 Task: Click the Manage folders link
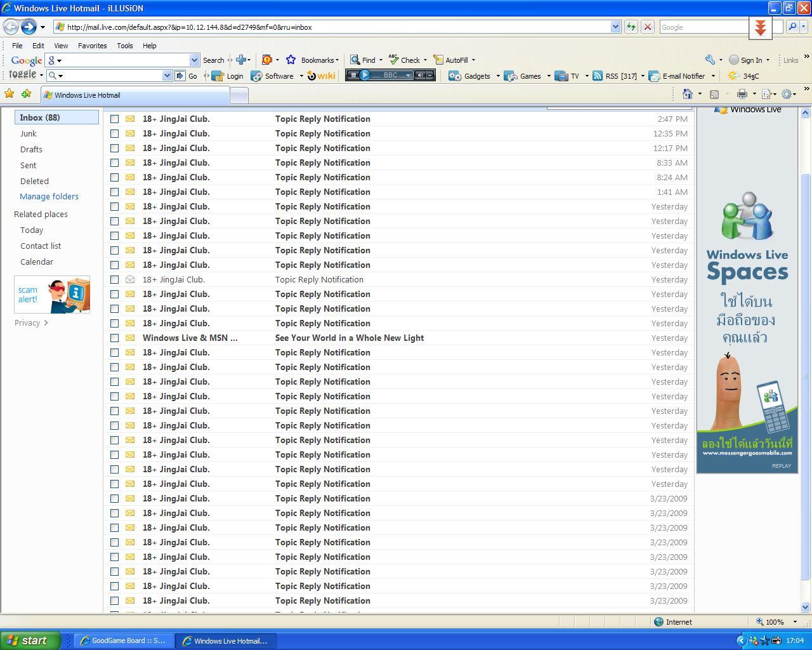click(49, 196)
